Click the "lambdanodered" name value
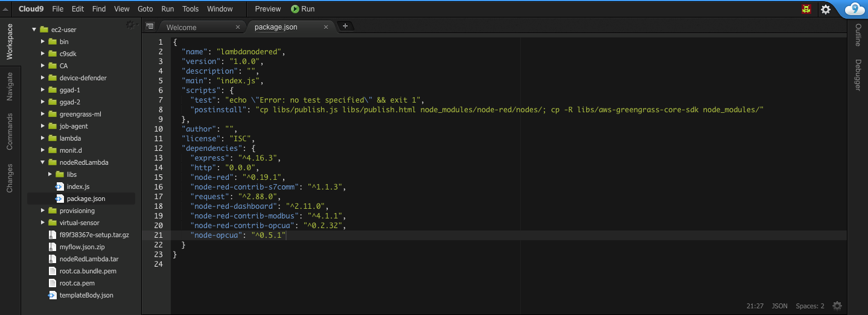868x315 pixels. point(247,51)
